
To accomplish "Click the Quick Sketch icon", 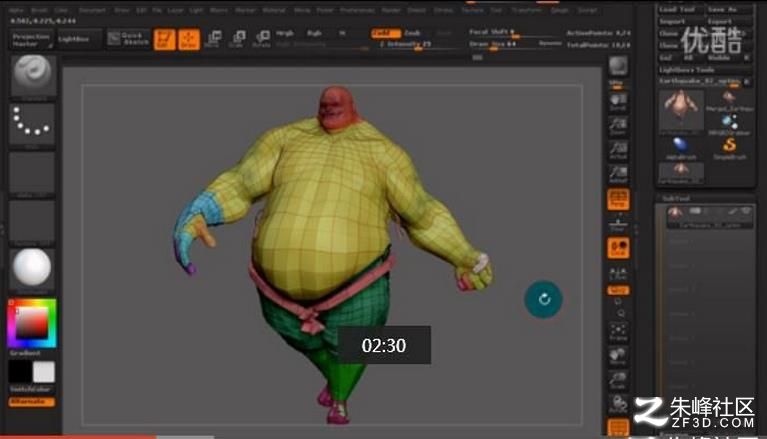I will 128,39.
